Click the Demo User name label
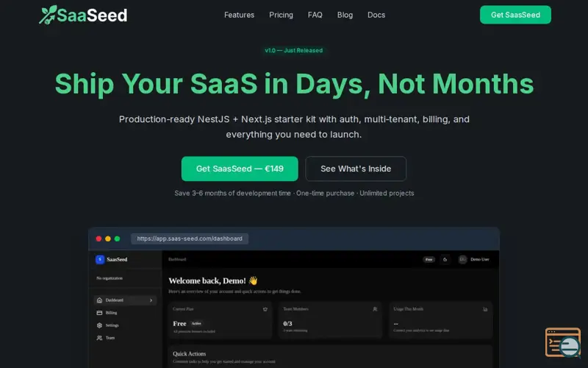 click(480, 260)
